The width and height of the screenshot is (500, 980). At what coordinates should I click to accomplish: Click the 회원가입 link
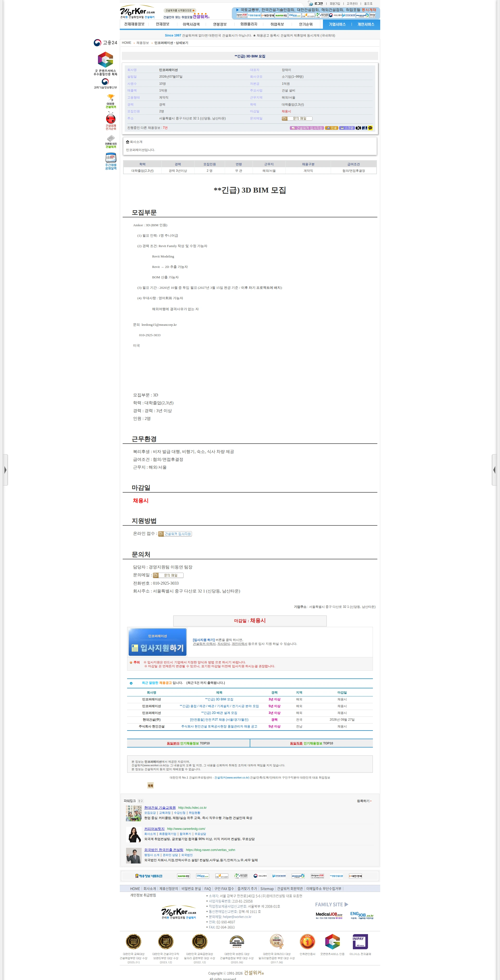click(x=335, y=3)
